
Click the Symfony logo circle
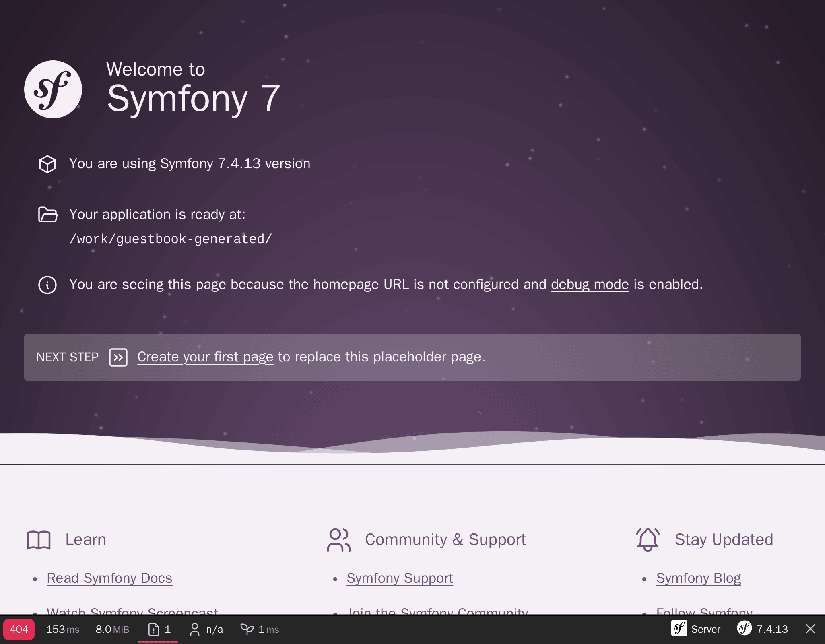pyautogui.click(x=53, y=89)
